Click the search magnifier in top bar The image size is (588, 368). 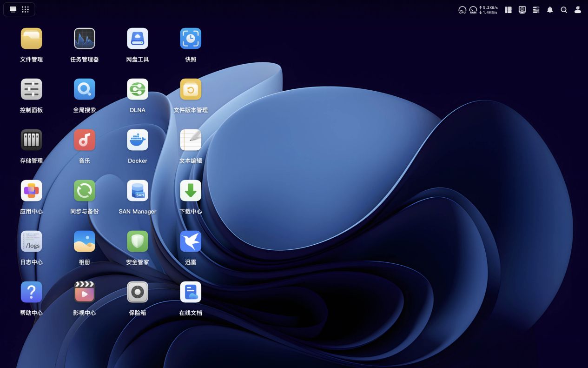click(x=564, y=10)
